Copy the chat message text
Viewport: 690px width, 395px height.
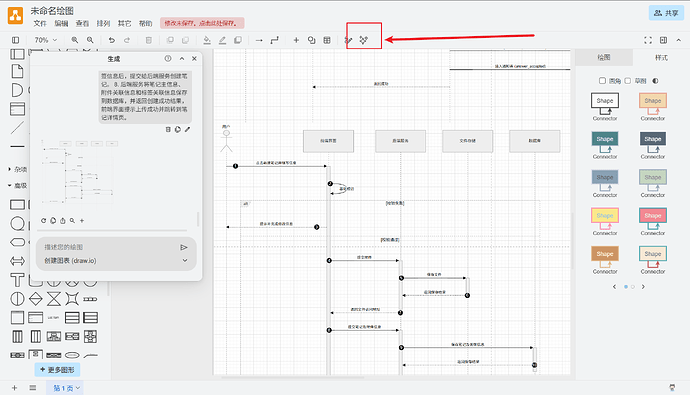pos(178,129)
